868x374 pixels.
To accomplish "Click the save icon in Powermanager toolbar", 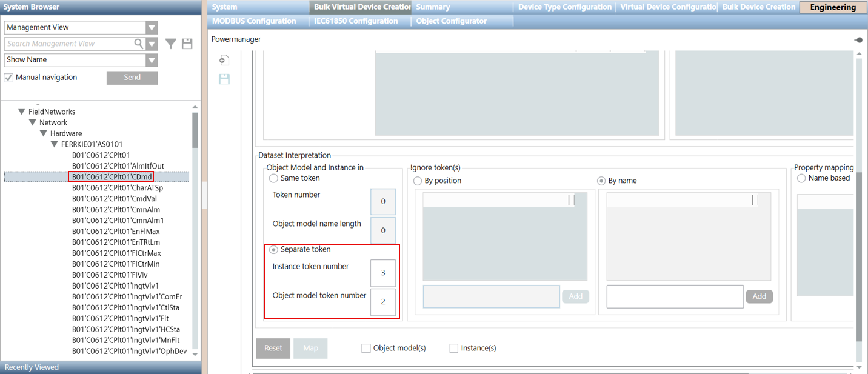I will (x=224, y=79).
